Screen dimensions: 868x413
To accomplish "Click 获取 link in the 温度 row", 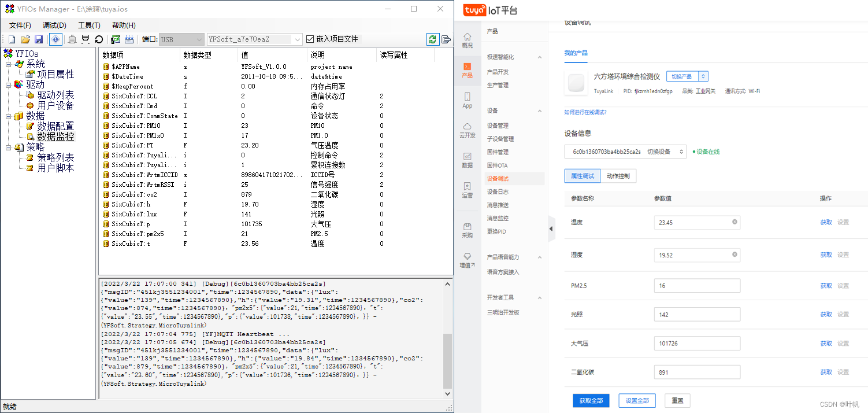I will (x=826, y=222).
